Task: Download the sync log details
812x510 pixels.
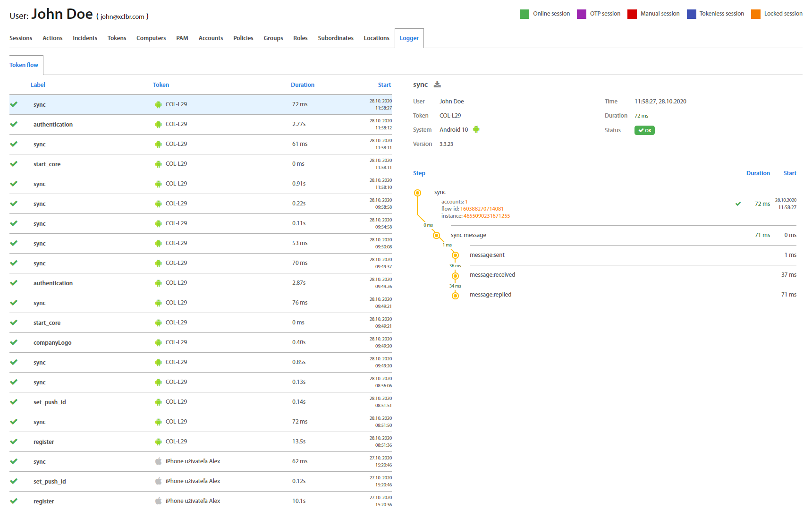Action: point(437,85)
